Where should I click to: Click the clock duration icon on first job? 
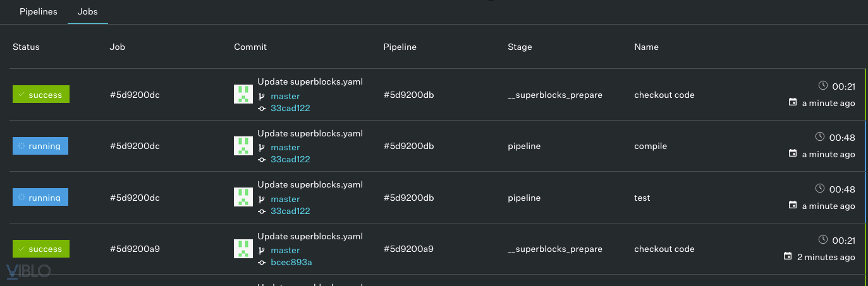822,85
